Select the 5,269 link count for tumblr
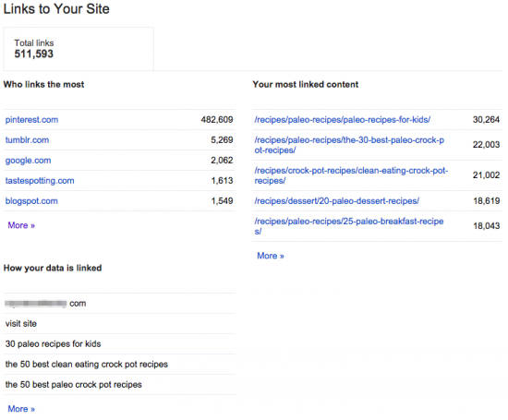 [222, 140]
